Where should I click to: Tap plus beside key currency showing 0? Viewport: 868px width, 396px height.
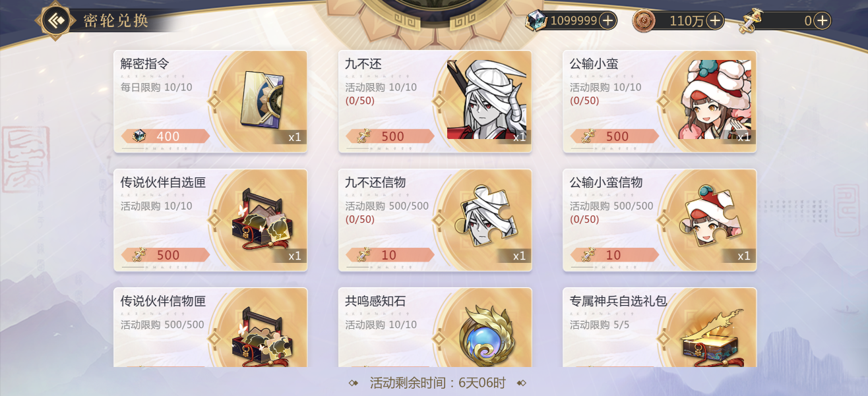(822, 21)
